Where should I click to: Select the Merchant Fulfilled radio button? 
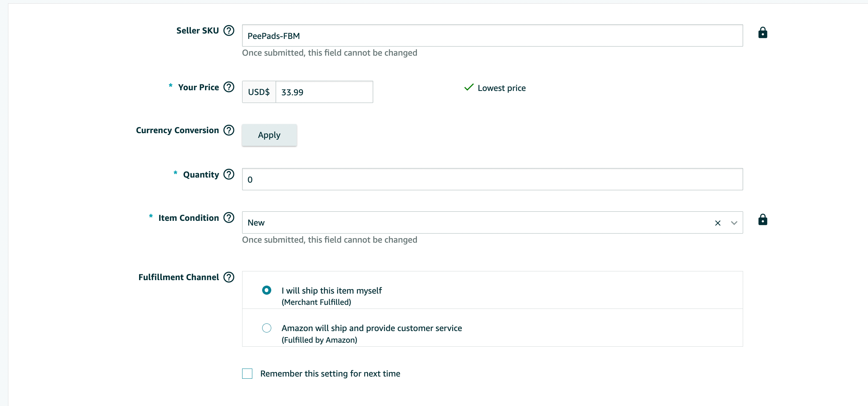click(266, 290)
